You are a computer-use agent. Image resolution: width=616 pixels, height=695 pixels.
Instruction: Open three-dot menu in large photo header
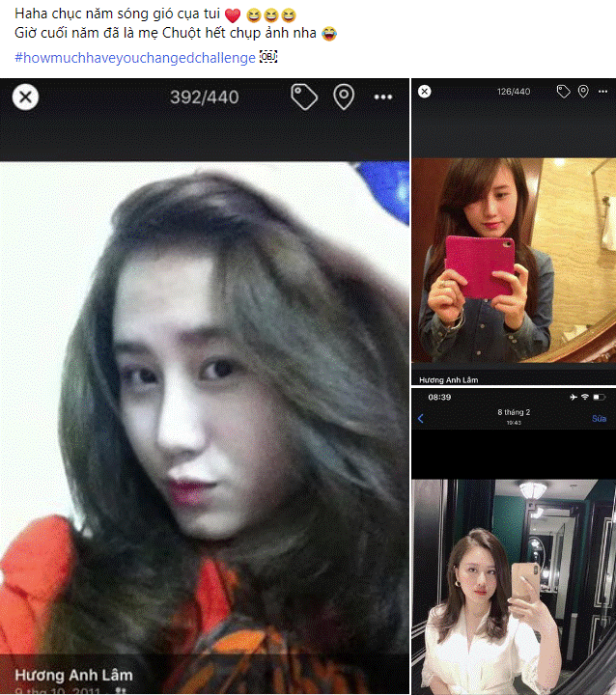point(383,97)
